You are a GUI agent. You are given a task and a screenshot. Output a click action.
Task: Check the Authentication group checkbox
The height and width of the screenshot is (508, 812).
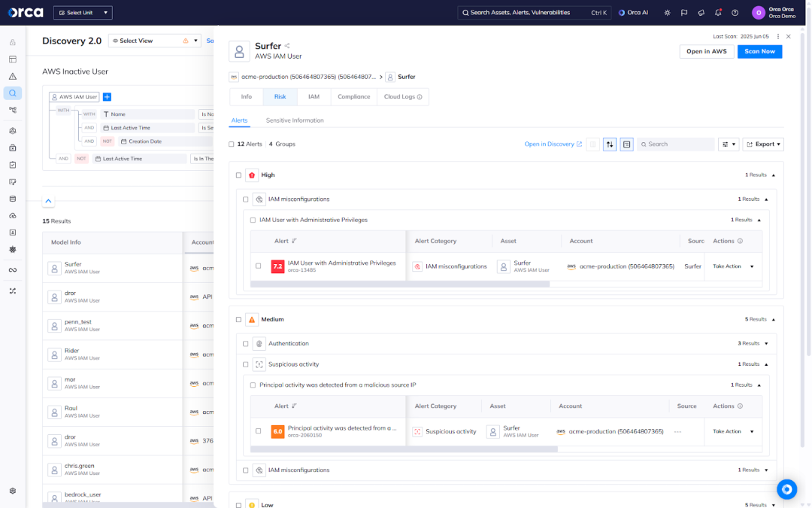point(245,343)
